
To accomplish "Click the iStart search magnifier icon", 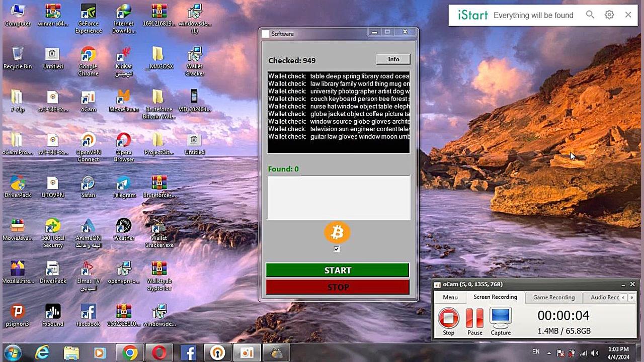I will point(590,15).
